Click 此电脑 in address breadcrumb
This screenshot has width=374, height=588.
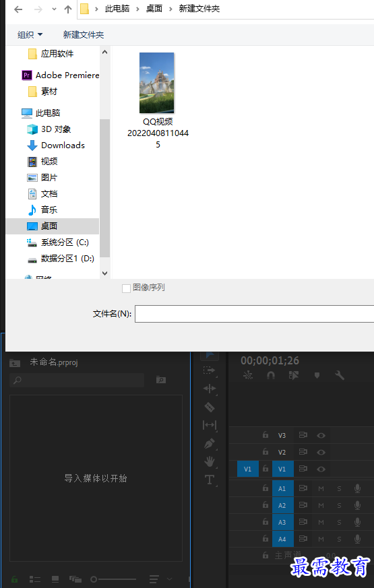click(117, 9)
